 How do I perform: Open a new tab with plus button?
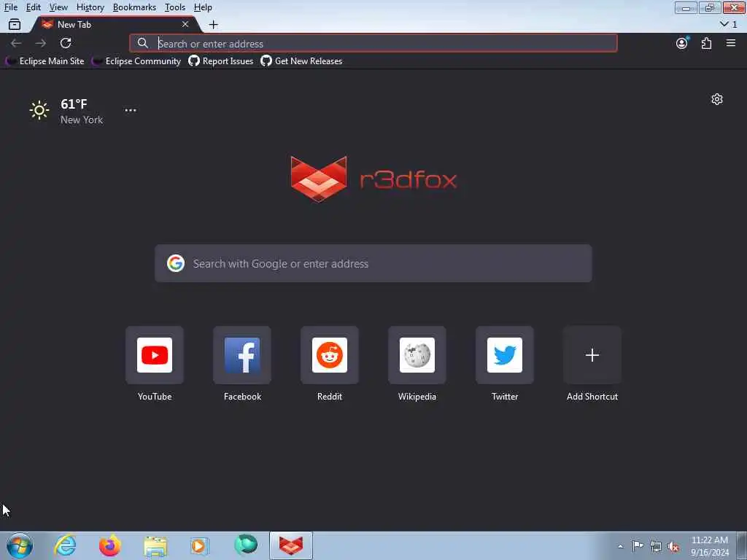click(214, 24)
